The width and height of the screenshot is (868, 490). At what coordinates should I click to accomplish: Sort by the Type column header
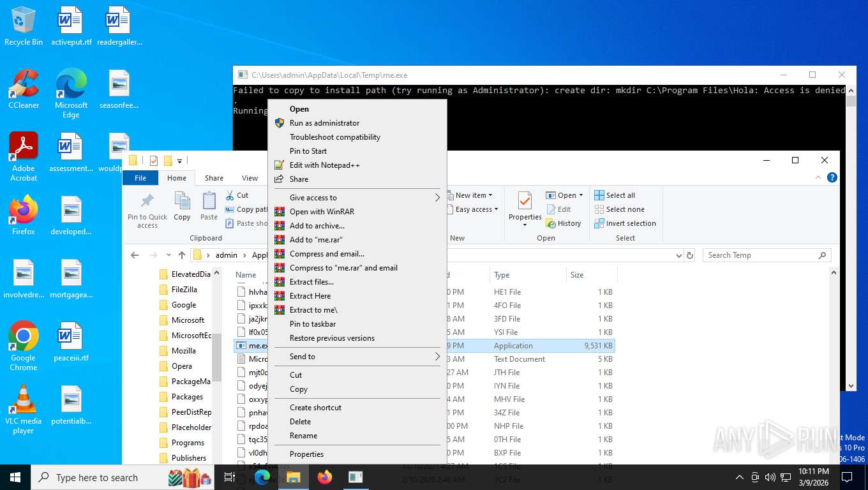pos(528,275)
